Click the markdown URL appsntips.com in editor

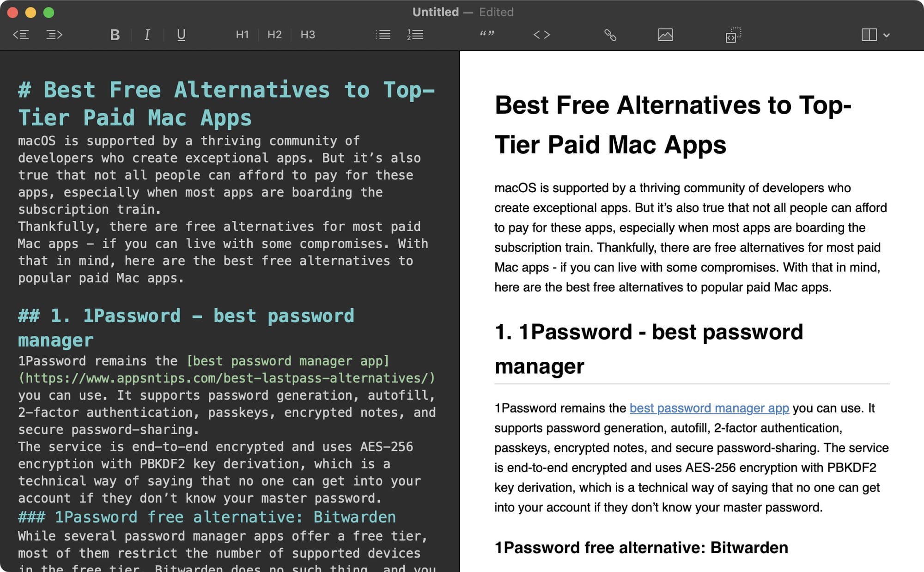[x=226, y=378]
